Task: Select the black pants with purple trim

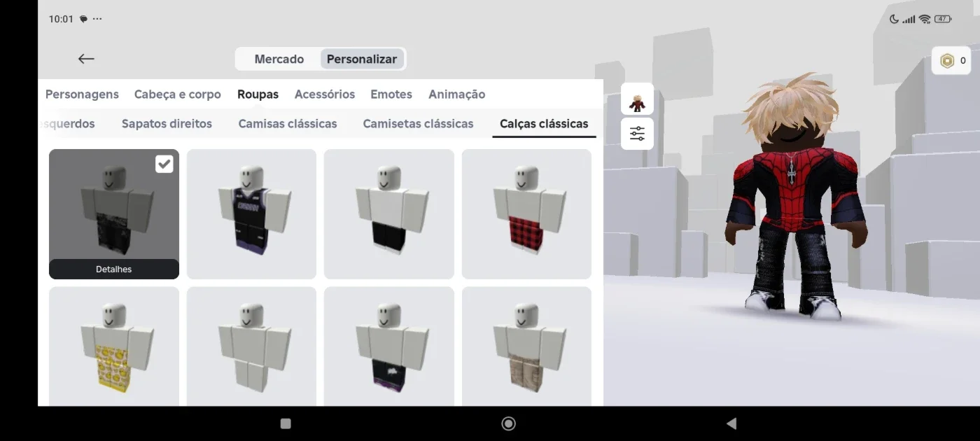Action: point(388,346)
